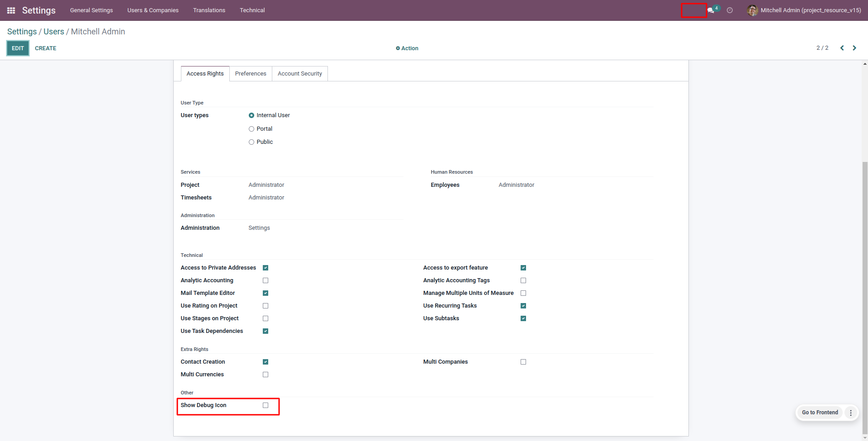This screenshot has height=441, width=868.
Task: Click the Mitchell Admin avatar picture
Action: coord(753,10)
